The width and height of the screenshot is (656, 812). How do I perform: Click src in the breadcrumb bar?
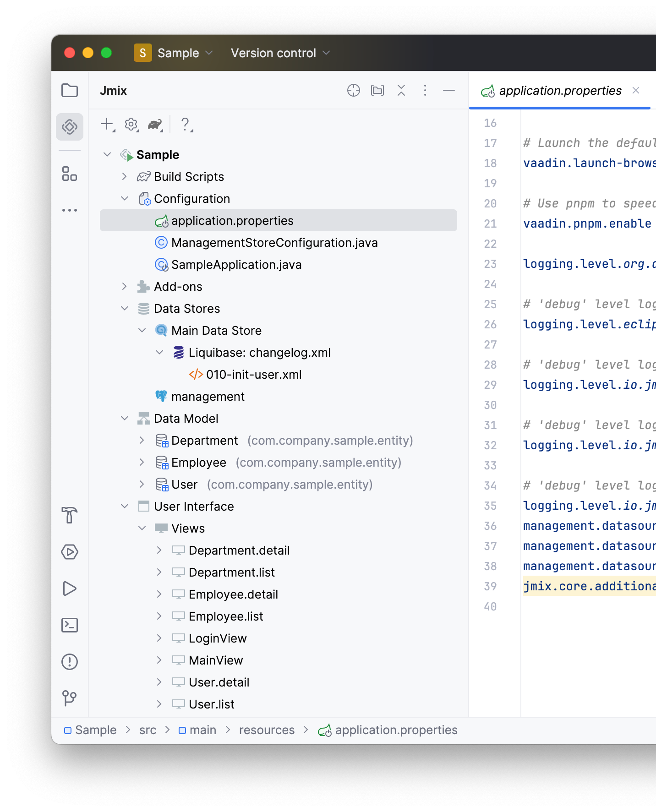[x=148, y=730]
